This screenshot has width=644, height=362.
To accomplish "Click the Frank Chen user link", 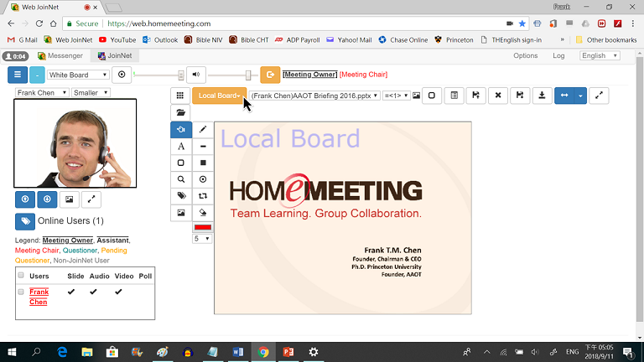I will pyautogui.click(x=39, y=297).
